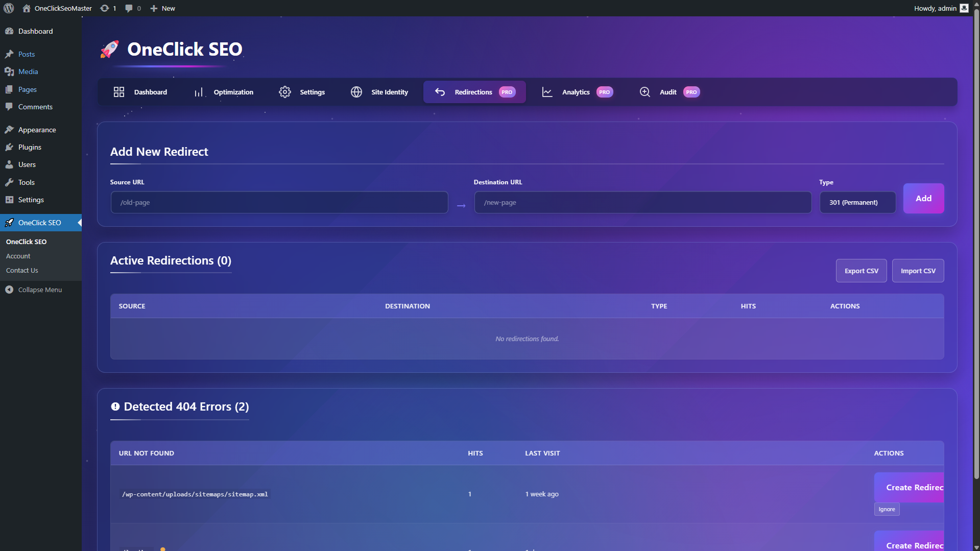Open the 301 (Permanent) redirect type dropdown

(857, 202)
